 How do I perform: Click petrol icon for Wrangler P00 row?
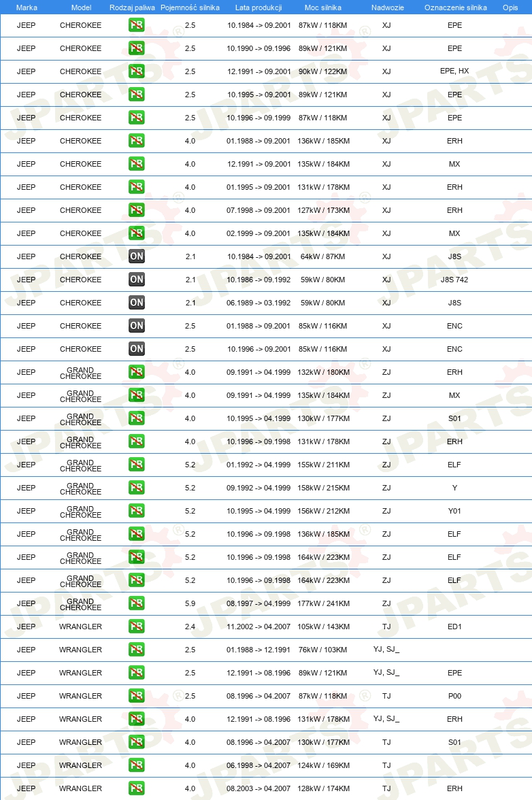136,696
